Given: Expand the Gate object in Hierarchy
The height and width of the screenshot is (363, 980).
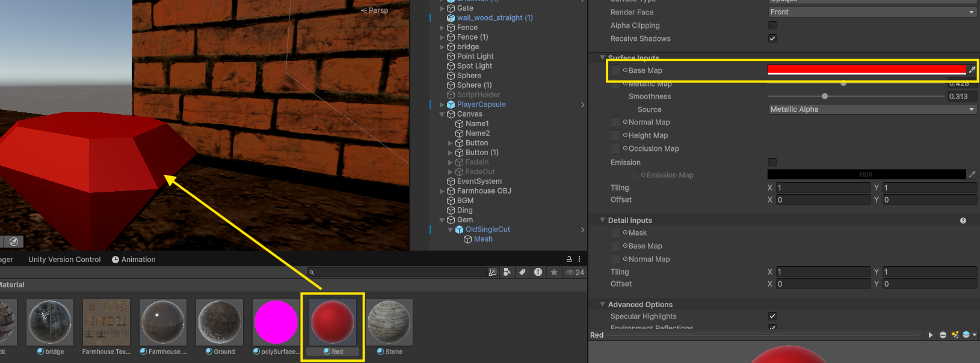Looking at the screenshot, I should [x=442, y=8].
